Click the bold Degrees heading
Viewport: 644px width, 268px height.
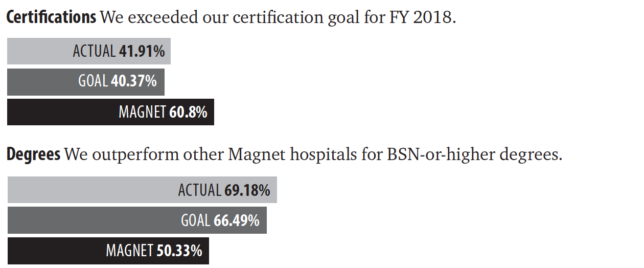click(x=33, y=154)
